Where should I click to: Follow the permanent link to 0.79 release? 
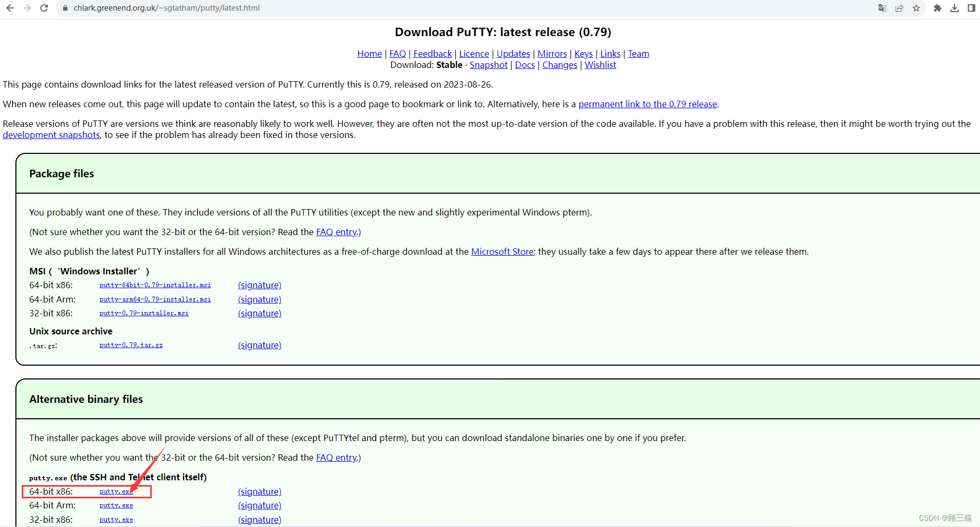point(647,104)
